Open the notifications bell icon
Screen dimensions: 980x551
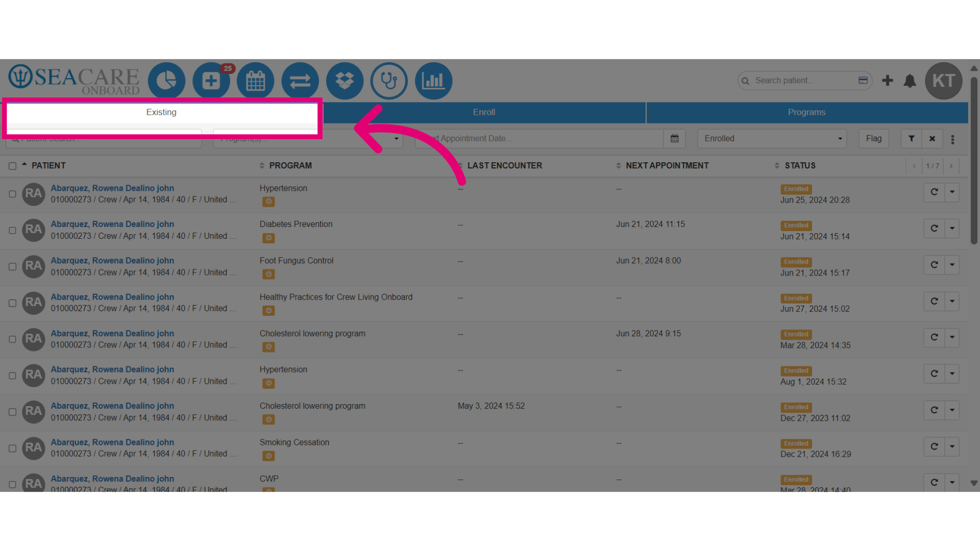pos(910,81)
